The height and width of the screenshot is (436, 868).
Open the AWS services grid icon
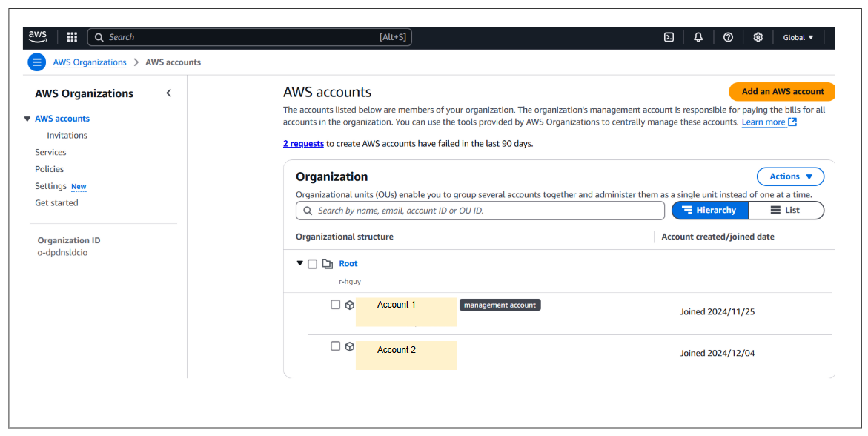coord(71,36)
